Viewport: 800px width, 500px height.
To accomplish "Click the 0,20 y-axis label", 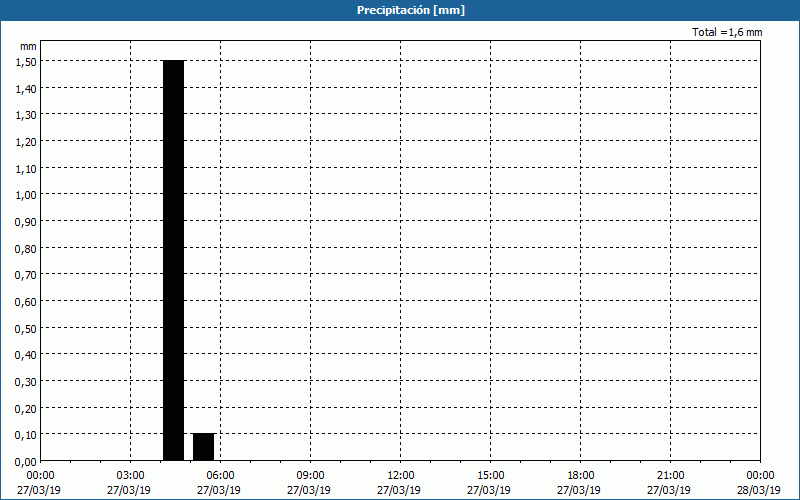I will coord(26,408).
